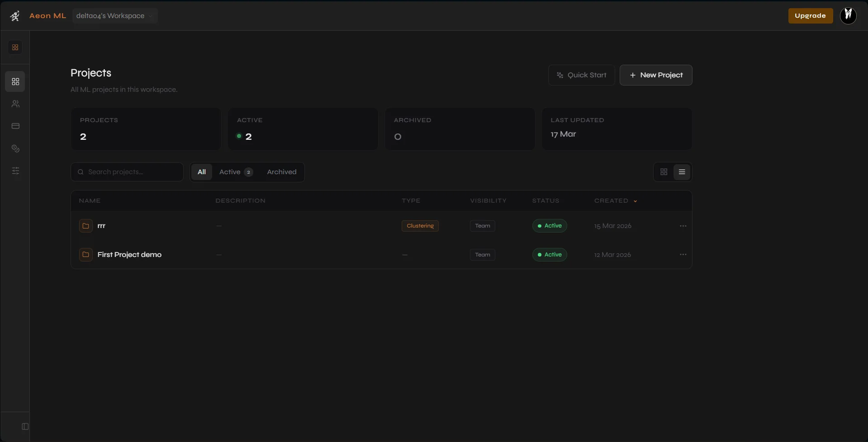Image resolution: width=868 pixels, height=442 pixels.
Task: Open the more options menu for First Project demo
Action: pos(683,255)
